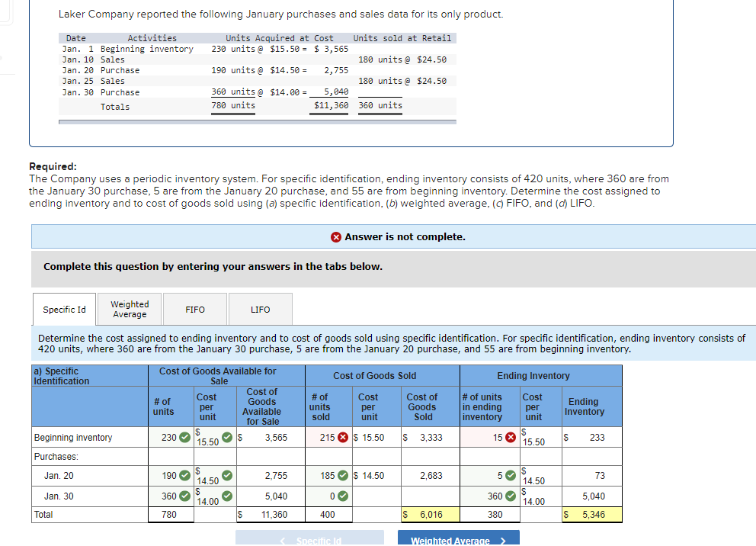Click the Required: heading text
The width and height of the screenshot is (756, 546).
53,166
